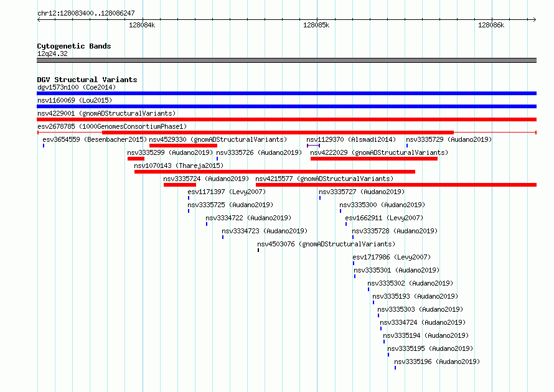Open nsv3335729 (Audano2019) label

(449, 139)
